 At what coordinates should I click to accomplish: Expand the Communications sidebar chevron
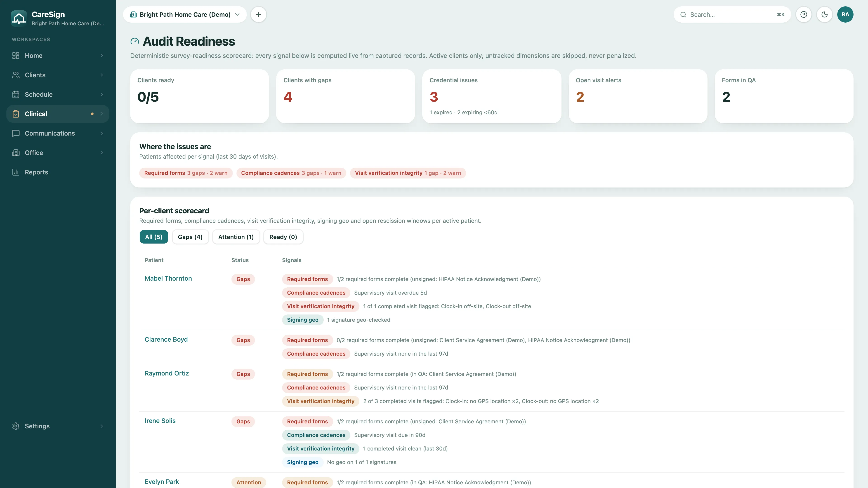[102, 133]
